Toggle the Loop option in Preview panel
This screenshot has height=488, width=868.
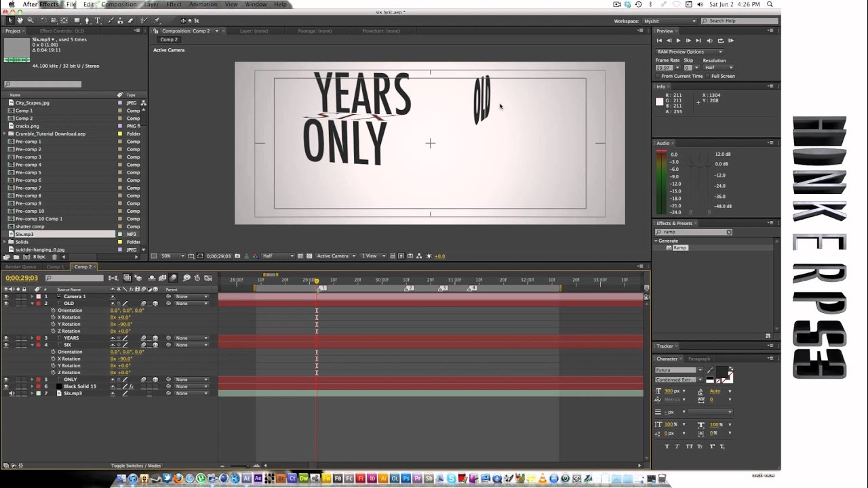(721, 41)
